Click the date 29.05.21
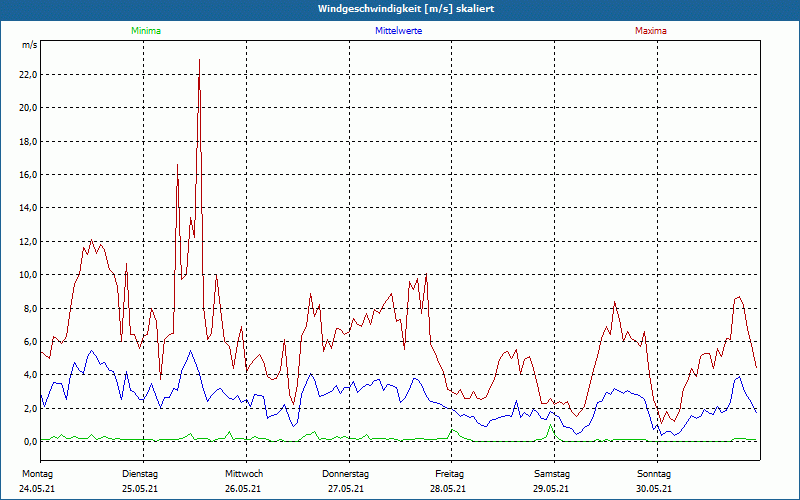Viewport: 800px width, 500px height. point(551,489)
